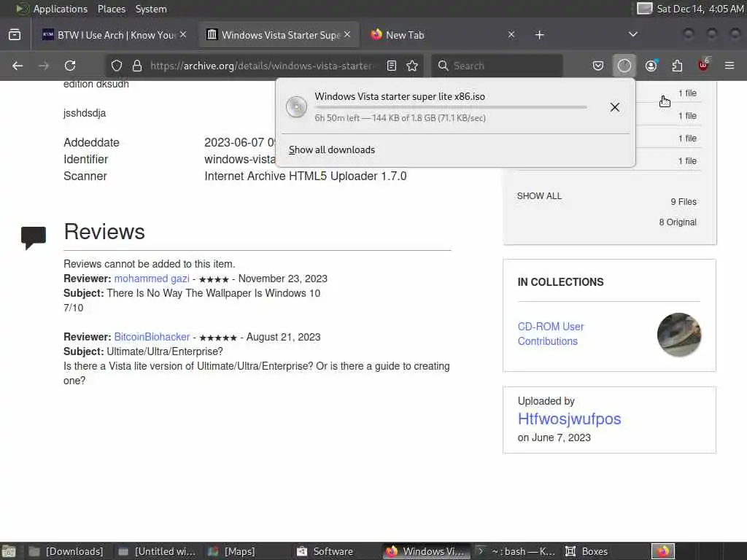The image size is (747, 560).
Task: Click the CD-ROM collection thumbnail image
Action: pos(679,334)
